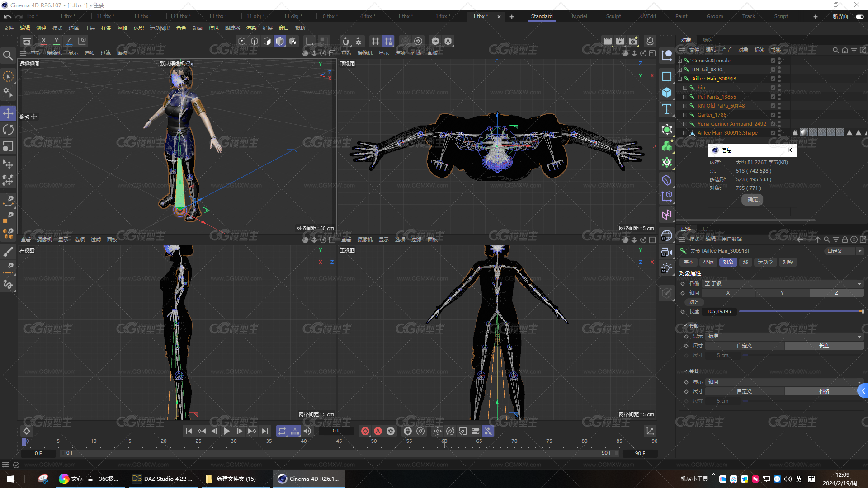Open Render Settings clapperboard gear icon
Image resolution: width=868 pixels, height=488 pixels.
click(x=633, y=41)
